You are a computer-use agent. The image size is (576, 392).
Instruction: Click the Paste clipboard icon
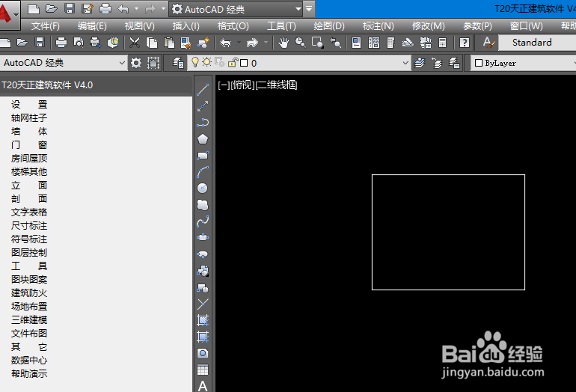(169, 43)
